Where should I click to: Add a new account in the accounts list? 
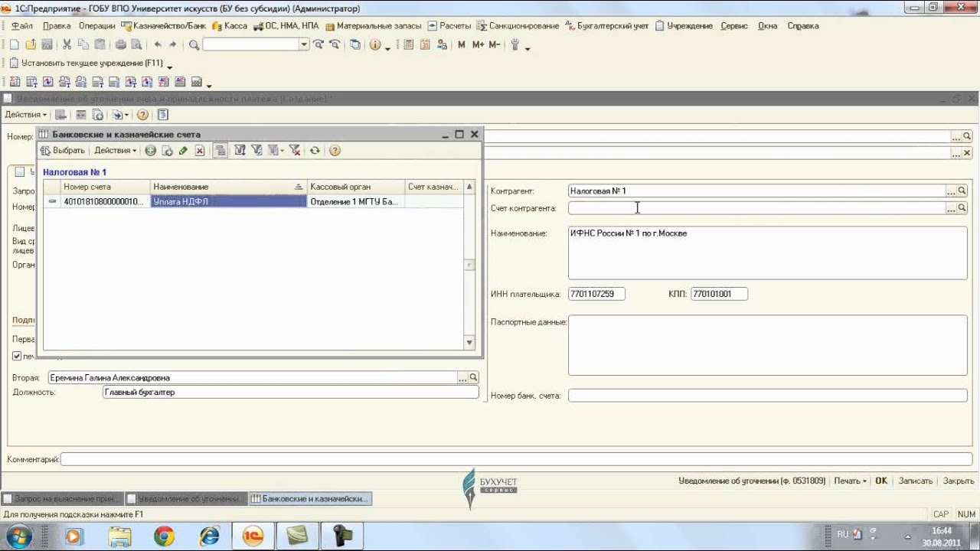151,151
